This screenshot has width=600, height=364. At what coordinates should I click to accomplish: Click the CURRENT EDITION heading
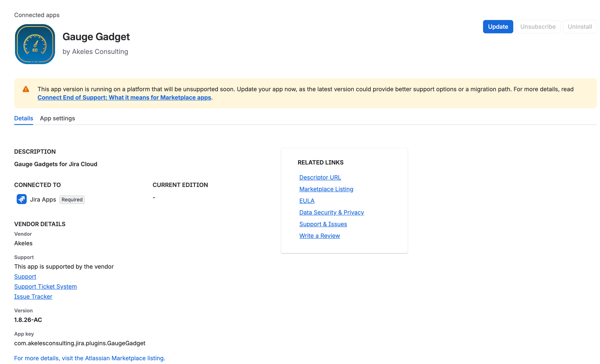click(x=180, y=185)
